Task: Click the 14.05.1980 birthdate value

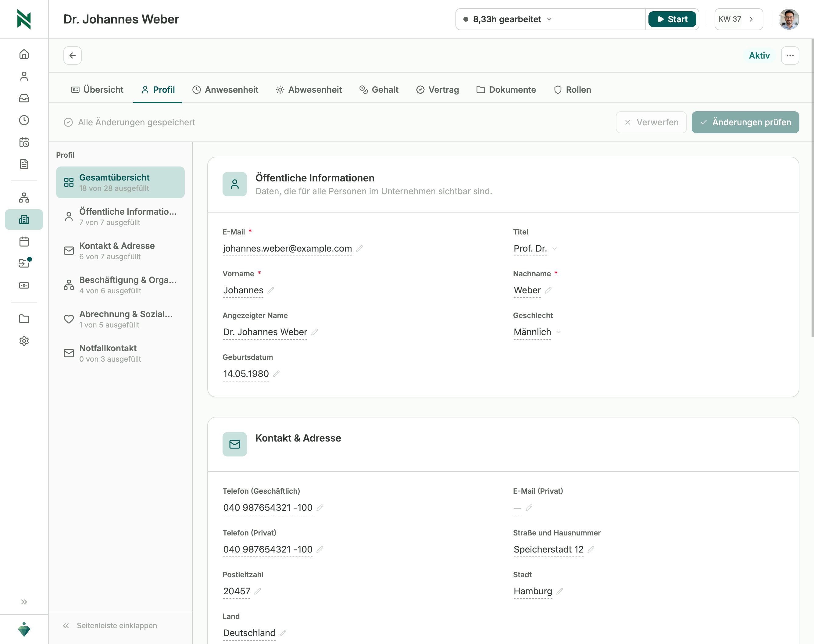Action: (x=246, y=374)
